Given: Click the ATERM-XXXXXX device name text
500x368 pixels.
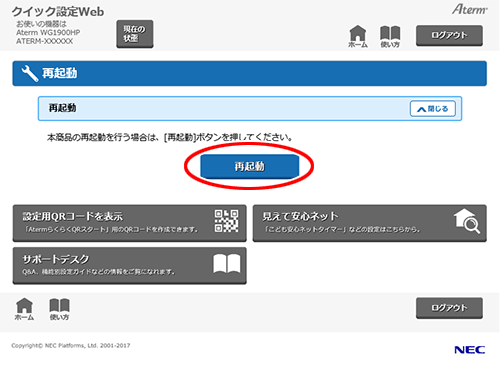Looking at the screenshot, I should pos(44,41).
